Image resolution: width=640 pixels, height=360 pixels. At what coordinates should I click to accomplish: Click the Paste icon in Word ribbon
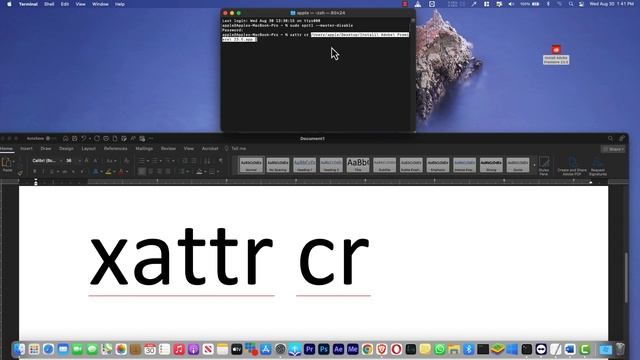[7, 163]
